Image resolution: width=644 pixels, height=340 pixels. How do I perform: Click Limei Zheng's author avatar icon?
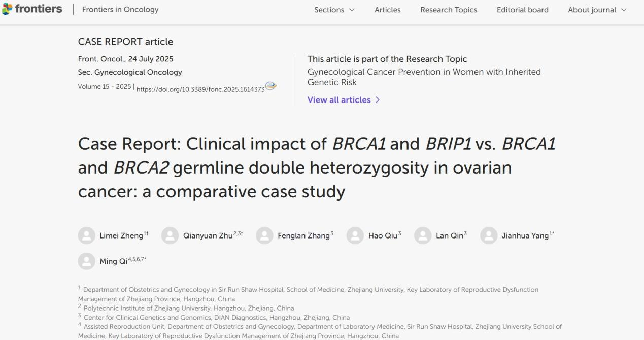click(86, 235)
